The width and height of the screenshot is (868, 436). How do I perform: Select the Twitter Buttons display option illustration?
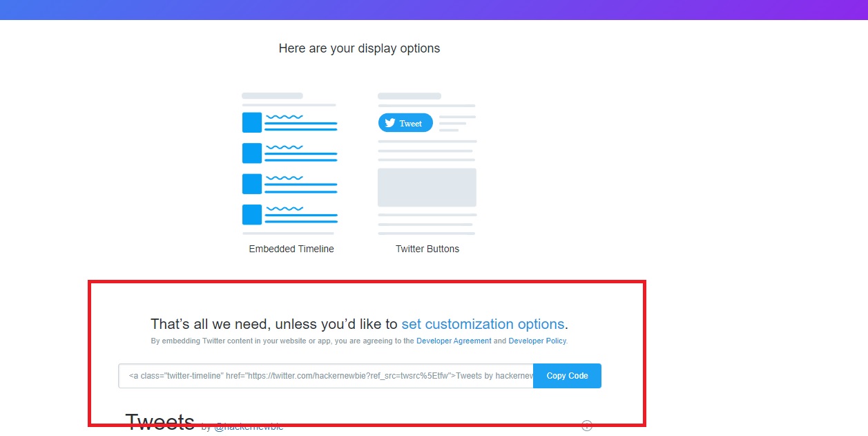(427, 164)
